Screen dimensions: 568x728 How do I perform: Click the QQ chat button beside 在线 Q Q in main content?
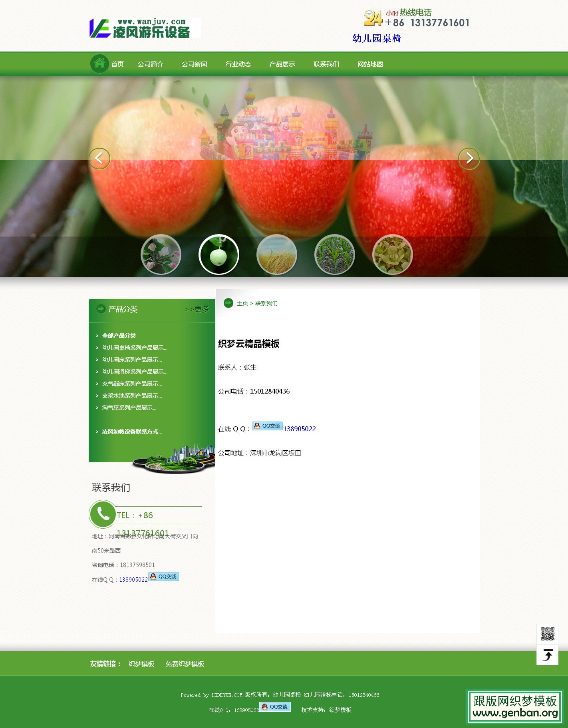click(267, 426)
